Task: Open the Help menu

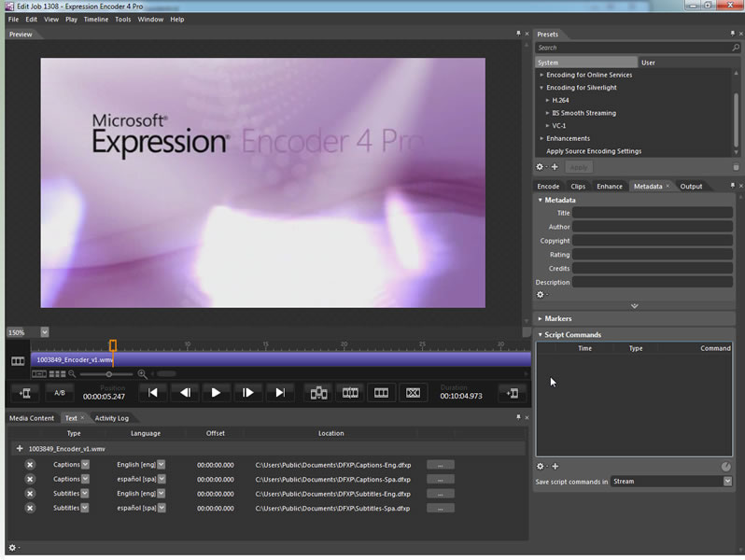Action: 177,20
